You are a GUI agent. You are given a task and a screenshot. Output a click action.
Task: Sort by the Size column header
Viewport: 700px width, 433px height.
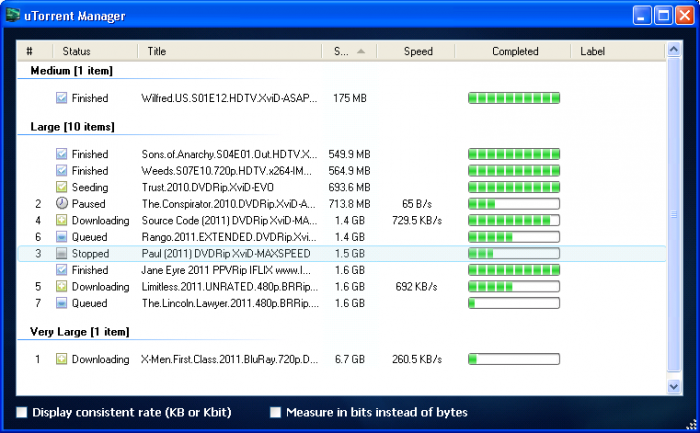(349, 51)
